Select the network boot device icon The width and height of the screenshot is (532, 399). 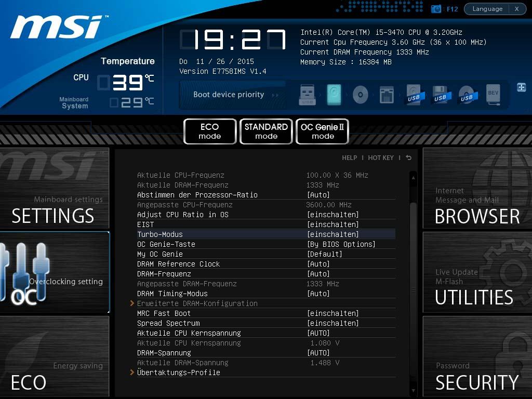387,95
